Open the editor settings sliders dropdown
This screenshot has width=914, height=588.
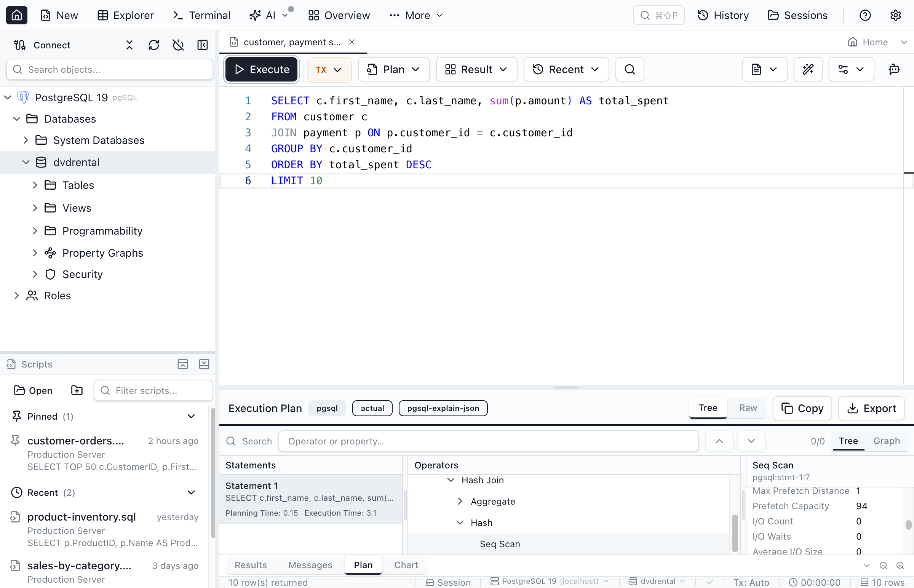(x=851, y=69)
